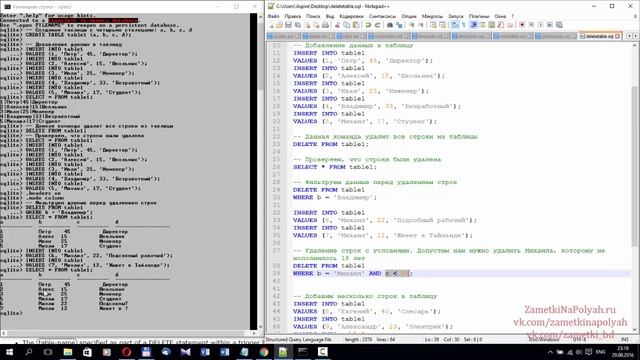Image resolution: width=640 pixels, height=360 pixels.
Task: Show hidden system tray icons chevron
Action: (550, 352)
